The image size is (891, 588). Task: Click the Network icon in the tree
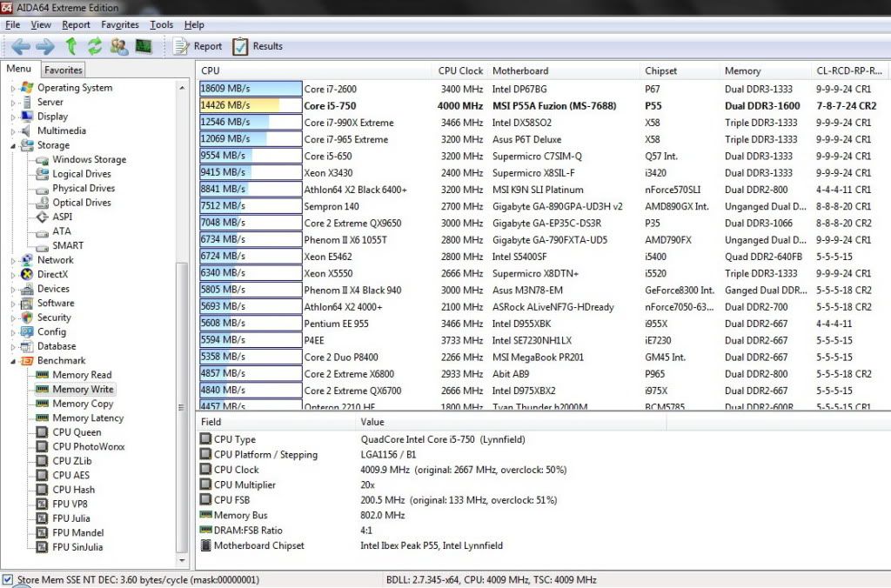(27, 259)
